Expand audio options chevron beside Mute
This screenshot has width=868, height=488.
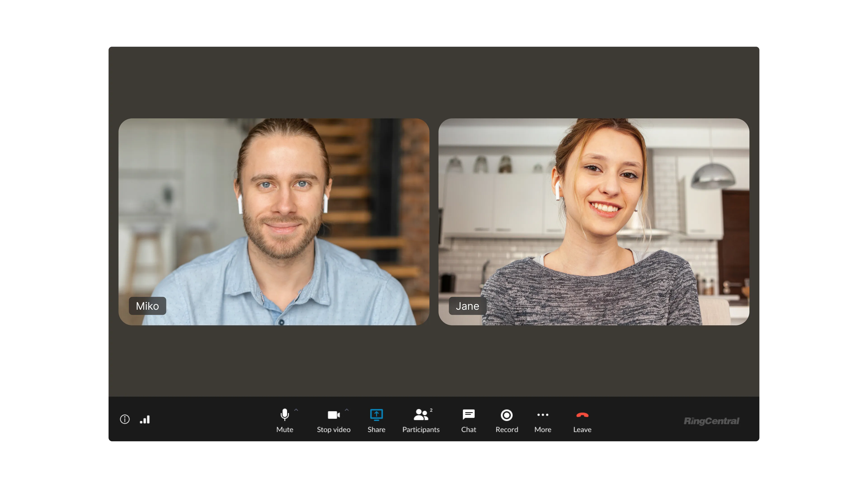pyautogui.click(x=296, y=410)
